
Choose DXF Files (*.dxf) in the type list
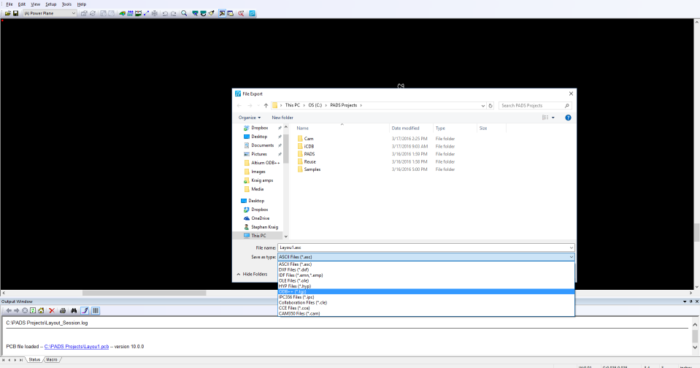(x=426, y=270)
